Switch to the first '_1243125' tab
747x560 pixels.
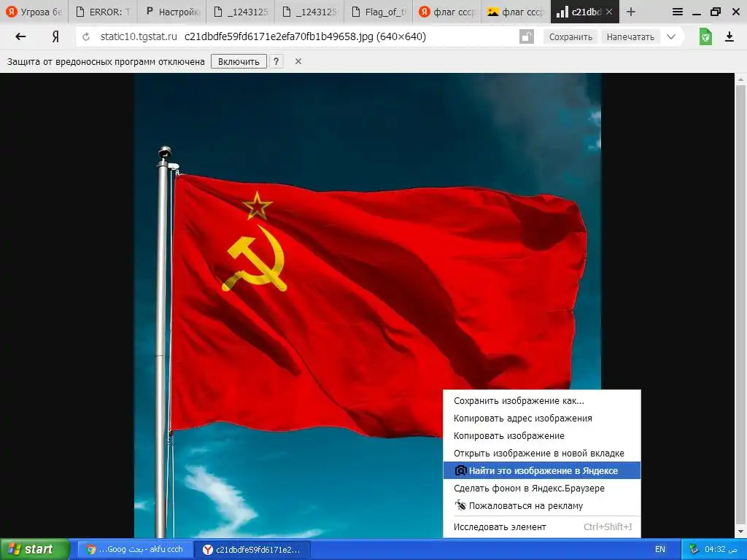pos(241,12)
